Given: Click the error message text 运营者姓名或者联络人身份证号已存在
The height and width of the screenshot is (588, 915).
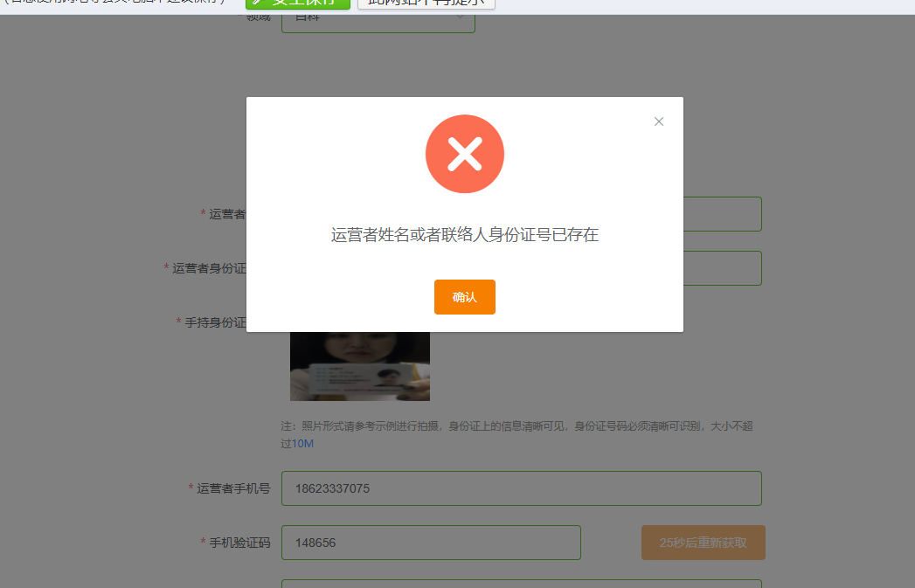Looking at the screenshot, I should coord(465,234).
